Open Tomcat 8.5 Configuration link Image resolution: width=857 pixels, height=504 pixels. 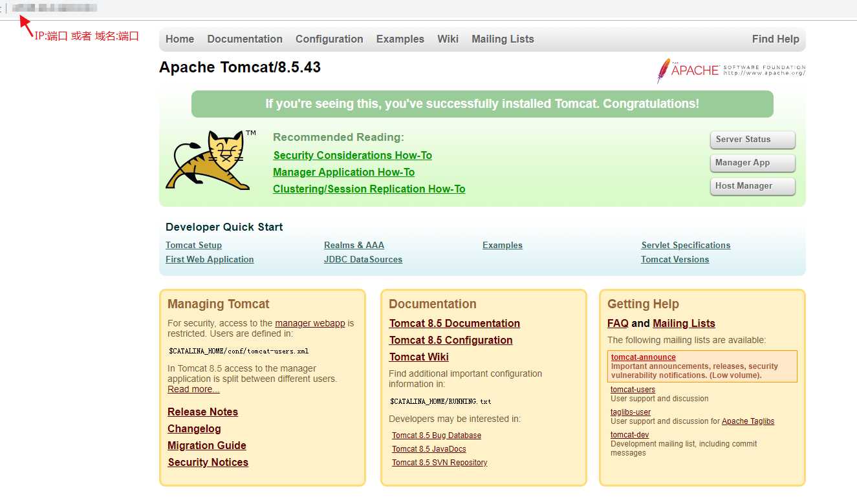[450, 340]
